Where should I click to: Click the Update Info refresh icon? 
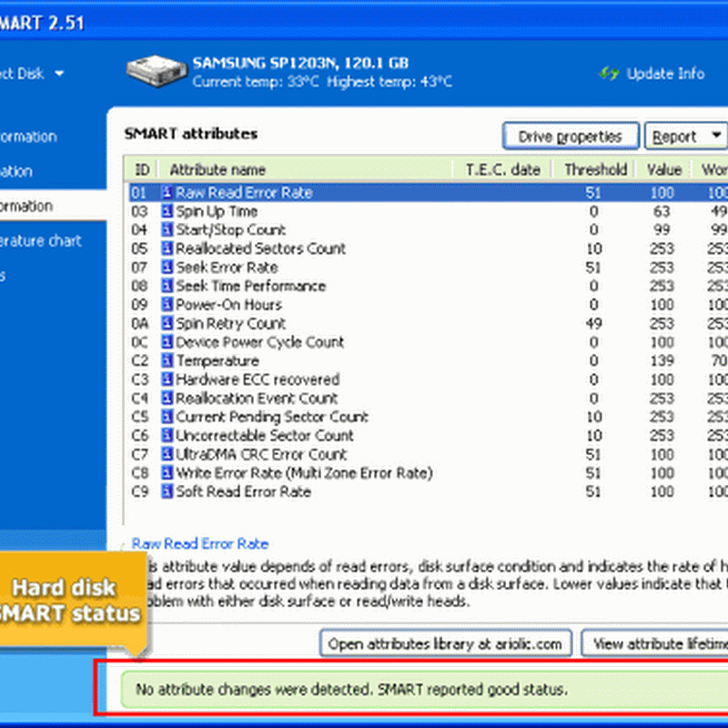[608, 74]
